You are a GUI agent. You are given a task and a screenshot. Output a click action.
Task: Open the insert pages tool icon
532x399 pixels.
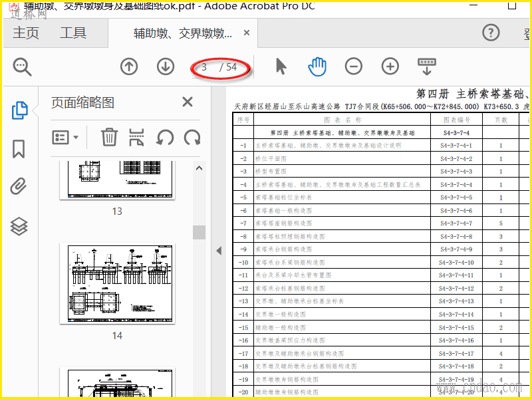[x=137, y=138]
